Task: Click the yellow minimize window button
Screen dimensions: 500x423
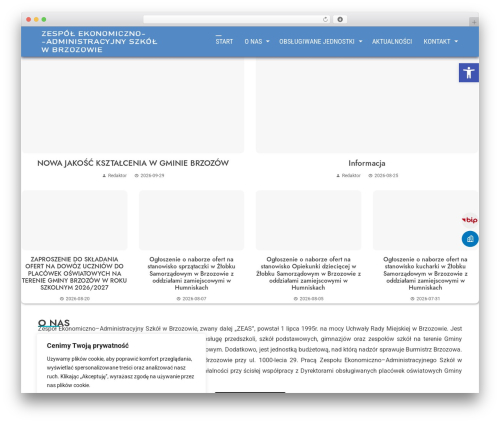Action: (36, 20)
